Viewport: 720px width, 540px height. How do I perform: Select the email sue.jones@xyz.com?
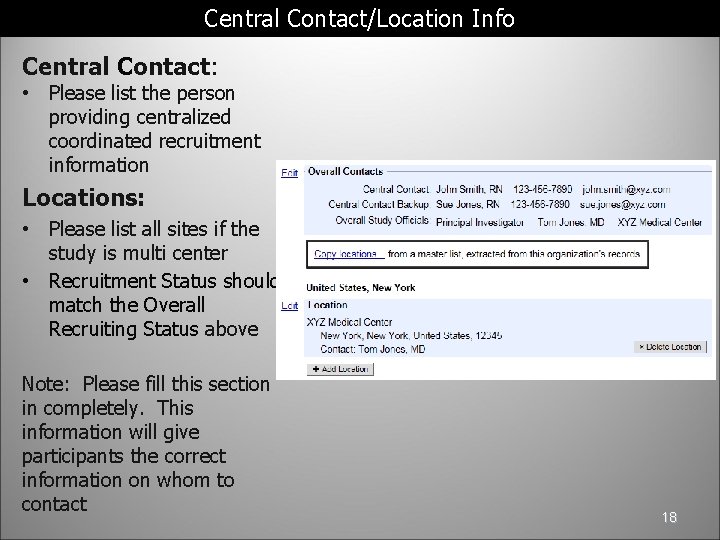click(622, 204)
